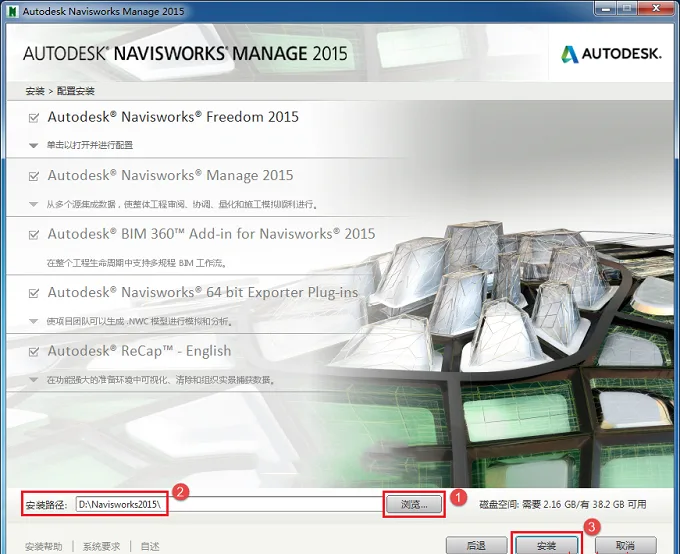680x554 pixels.
Task: Uncheck the 64 bit Exporter Plug-ins checkbox
Action: click(x=33, y=294)
